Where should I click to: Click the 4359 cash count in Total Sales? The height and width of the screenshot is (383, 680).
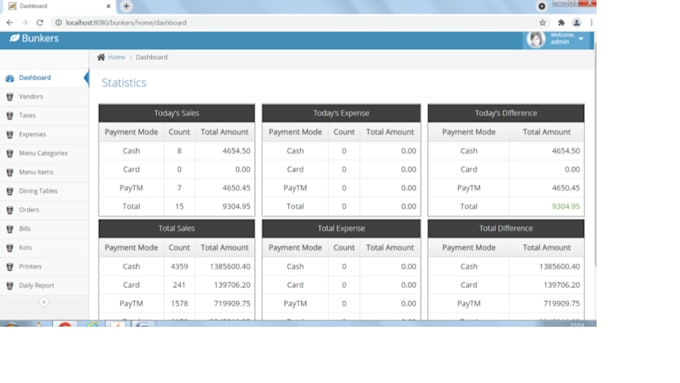[179, 266]
